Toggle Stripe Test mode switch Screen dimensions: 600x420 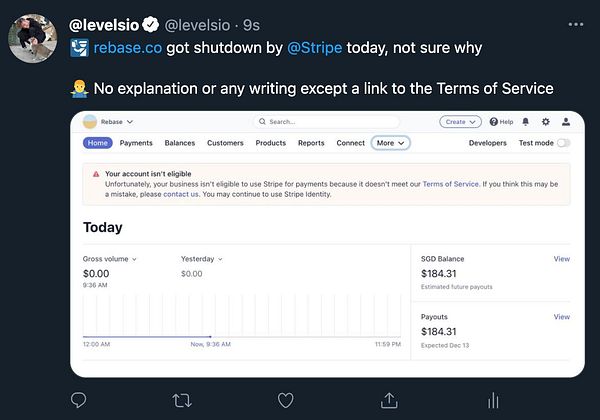(x=563, y=143)
